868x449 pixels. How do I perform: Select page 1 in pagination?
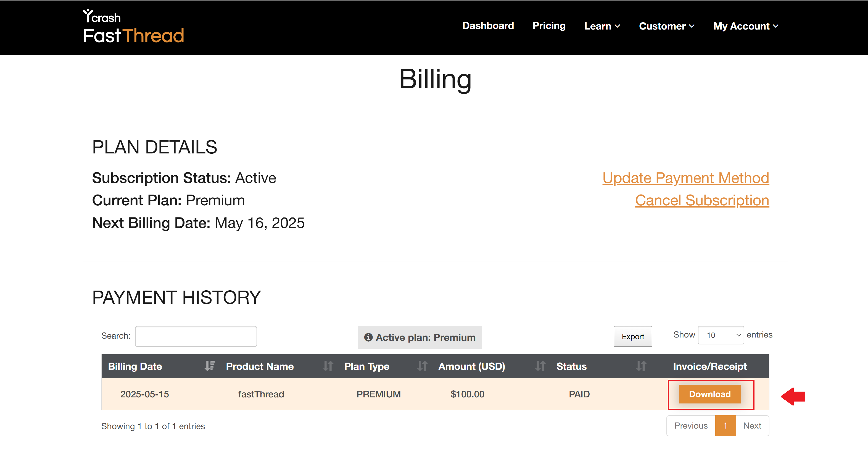click(725, 426)
